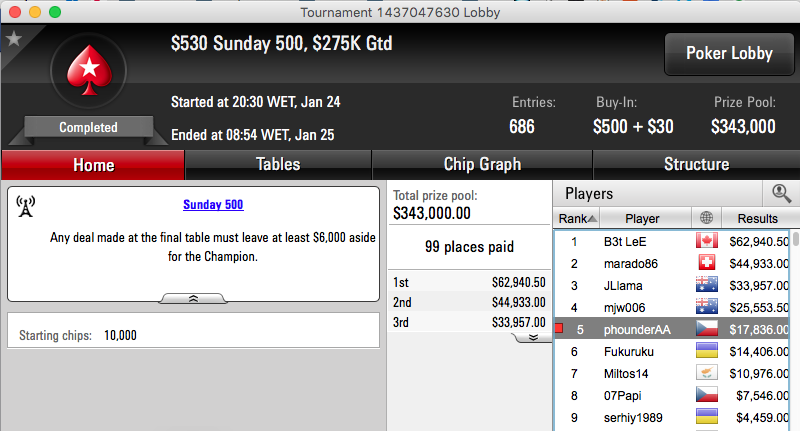Click the globe country column header

tap(707, 218)
